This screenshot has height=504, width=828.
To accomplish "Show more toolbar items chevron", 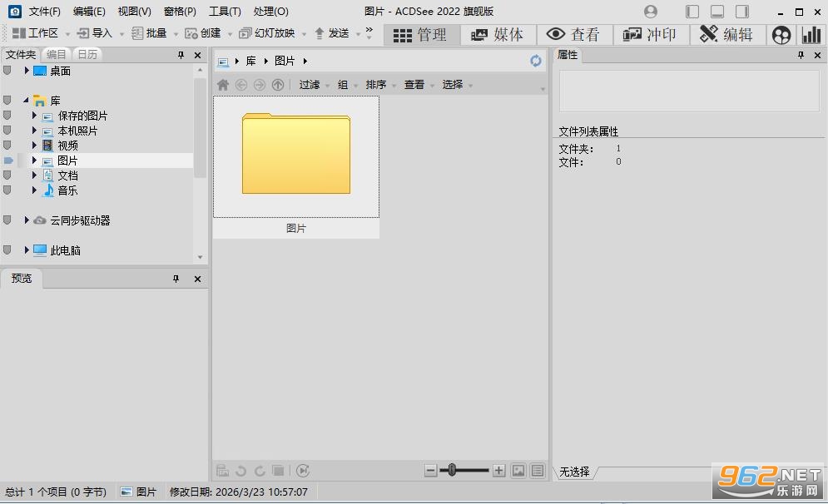I will (369, 32).
